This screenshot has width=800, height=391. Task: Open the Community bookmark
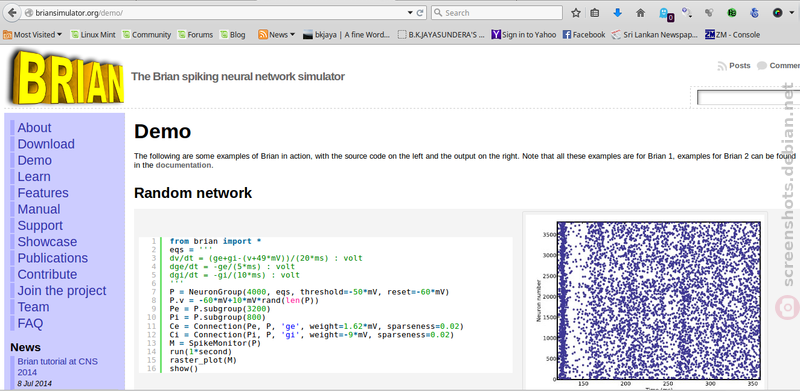(x=146, y=35)
